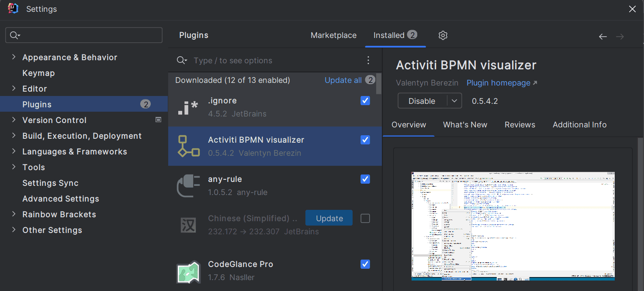
Task: Select the CodeGlance Pro plugin row
Action: click(275, 270)
